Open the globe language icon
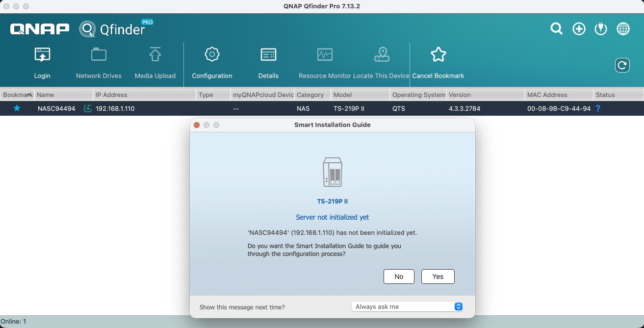The image size is (644, 328). click(x=623, y=29)
